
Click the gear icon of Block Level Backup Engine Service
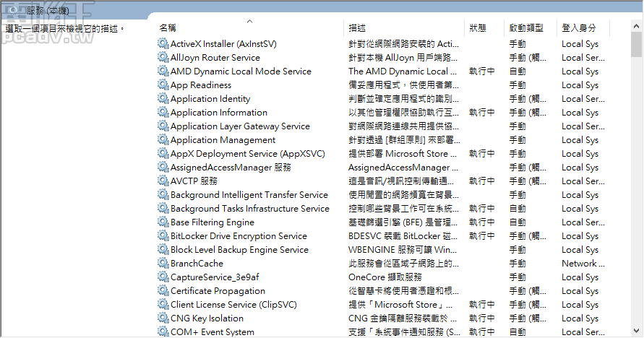coord(163,249)
